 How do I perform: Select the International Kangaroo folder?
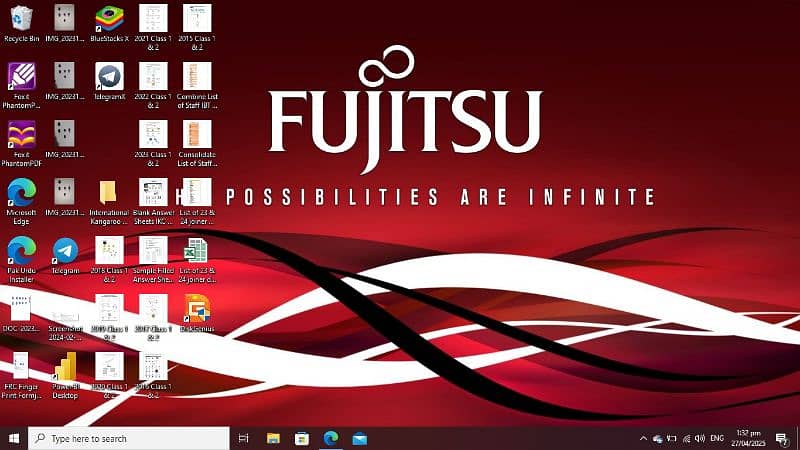[109, 202]
